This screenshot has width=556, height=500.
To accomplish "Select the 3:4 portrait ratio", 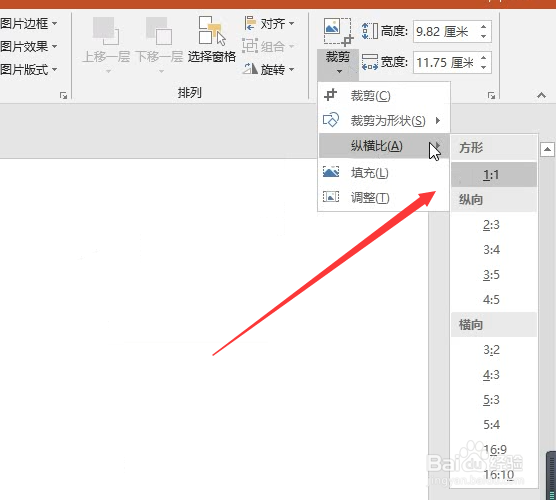I will pos(494,250).
